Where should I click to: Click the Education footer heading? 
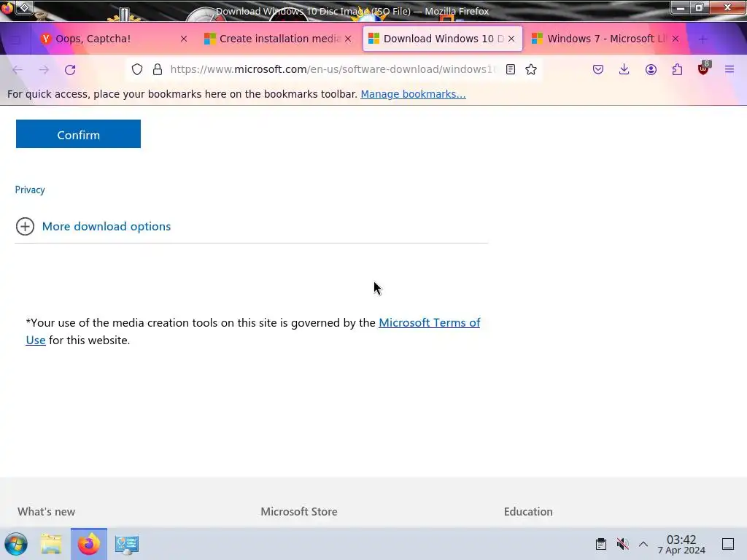(528, 511)
